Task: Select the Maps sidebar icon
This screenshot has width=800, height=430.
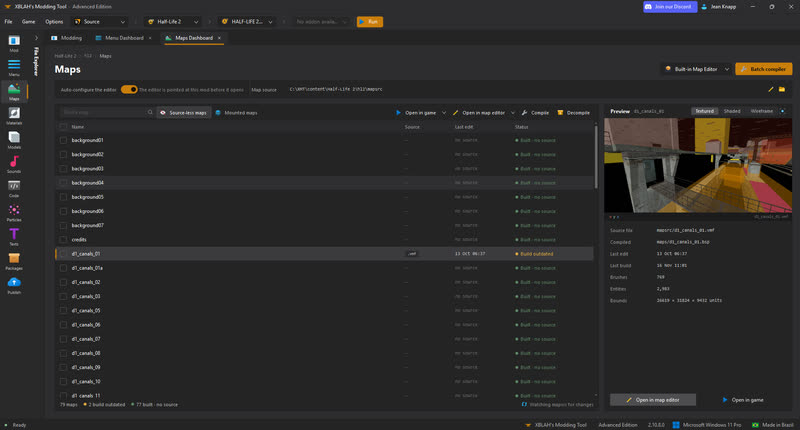Action: pyautogui.click(x=14, y=91)
